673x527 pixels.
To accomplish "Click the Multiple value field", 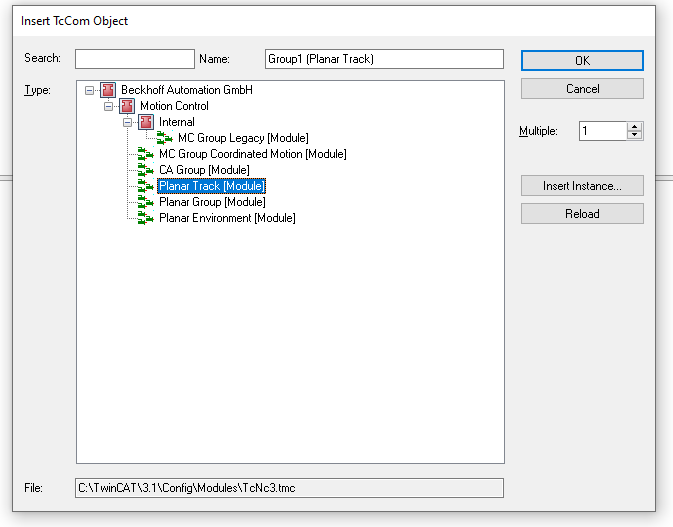I will (603, 131).
